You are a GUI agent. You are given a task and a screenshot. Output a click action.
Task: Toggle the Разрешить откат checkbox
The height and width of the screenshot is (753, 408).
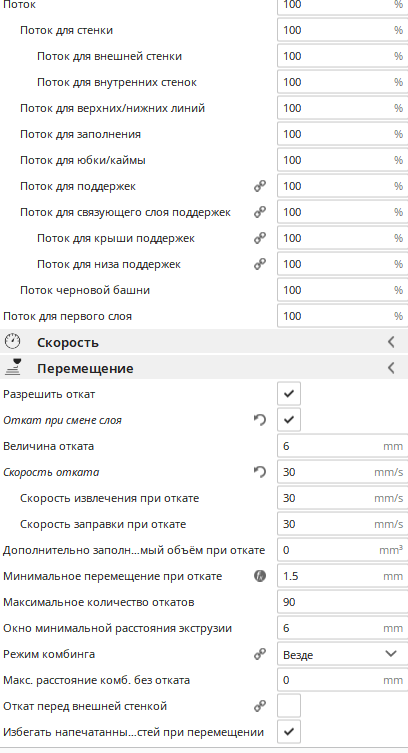click(x=289, y=394)
